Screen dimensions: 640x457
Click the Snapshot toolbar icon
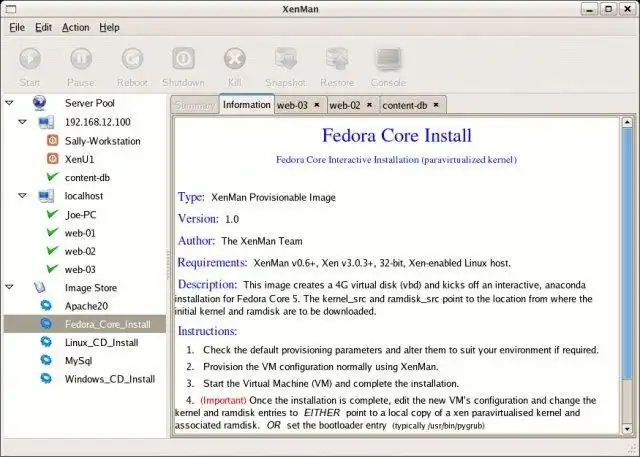pyautogui.click(x=286, y=59)
